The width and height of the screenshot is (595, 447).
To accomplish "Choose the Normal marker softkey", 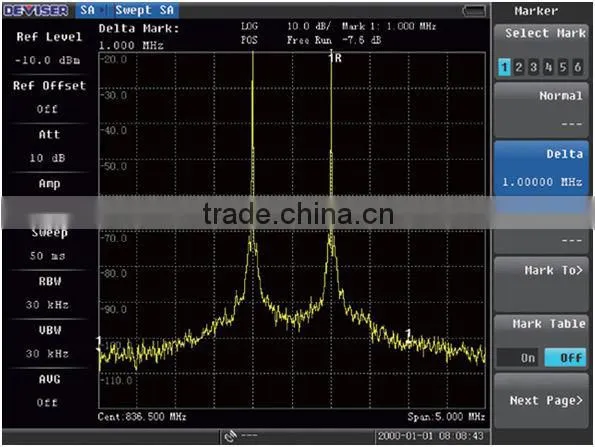I will pyautogui.click(x=541, y=110).
